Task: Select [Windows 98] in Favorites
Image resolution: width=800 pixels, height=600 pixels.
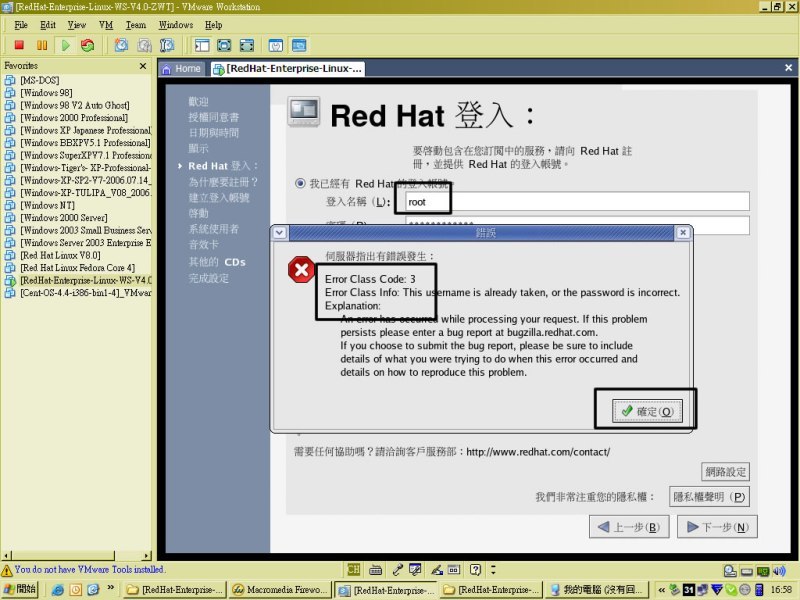Action: pos(46,93)
